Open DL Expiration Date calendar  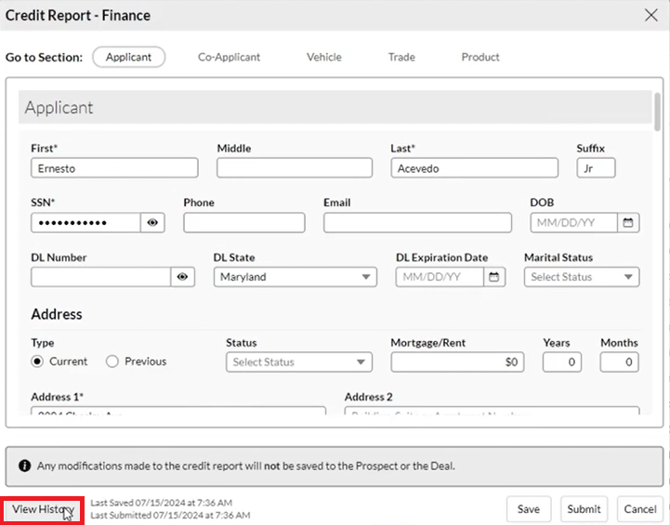[494, 277]
